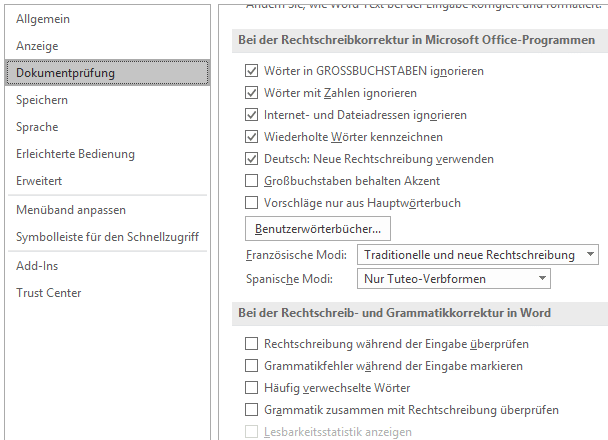Open the Add-Ins category
The height and width of the screenshot is (440, 608).
click(x=39, y=266)
